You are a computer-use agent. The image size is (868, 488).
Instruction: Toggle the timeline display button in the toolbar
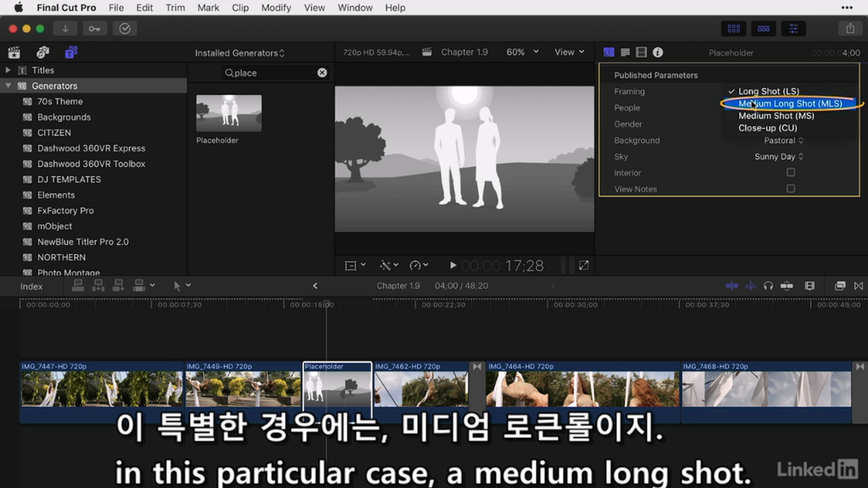point(764,28)
